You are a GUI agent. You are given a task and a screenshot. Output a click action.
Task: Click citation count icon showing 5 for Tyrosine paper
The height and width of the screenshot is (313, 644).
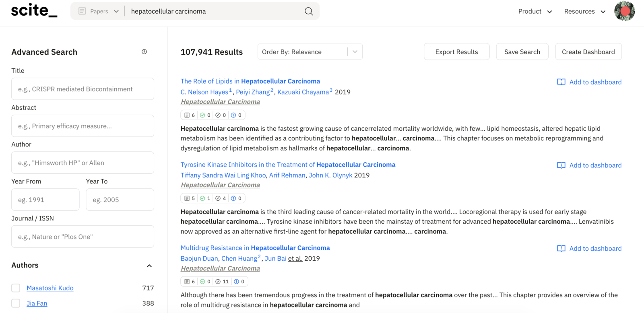click(187, 198)
